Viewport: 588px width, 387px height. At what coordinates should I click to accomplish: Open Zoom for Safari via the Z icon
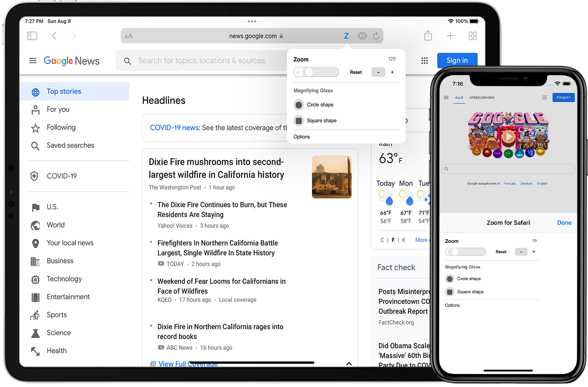tap(346, 36)
